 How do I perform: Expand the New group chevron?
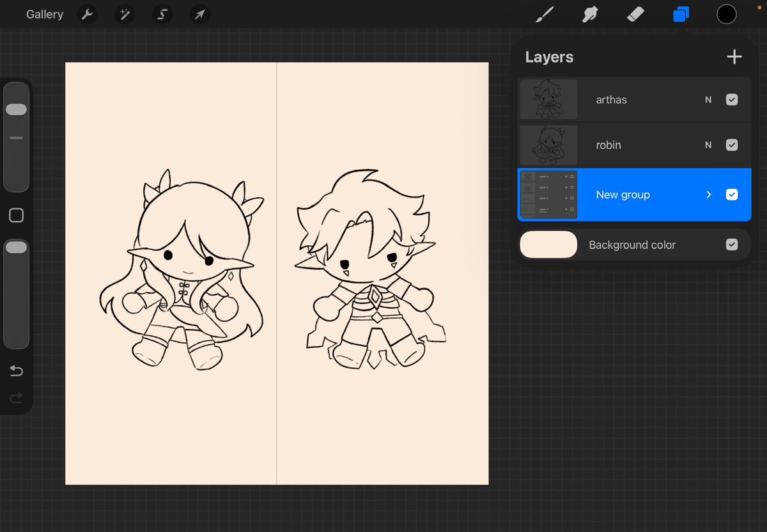pos(708,195)
